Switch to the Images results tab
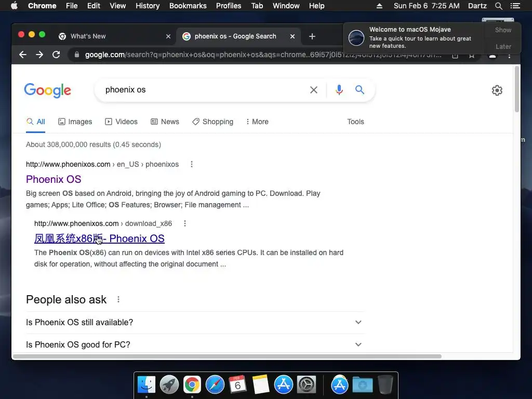The image size is (532, 399). (75, 122)
